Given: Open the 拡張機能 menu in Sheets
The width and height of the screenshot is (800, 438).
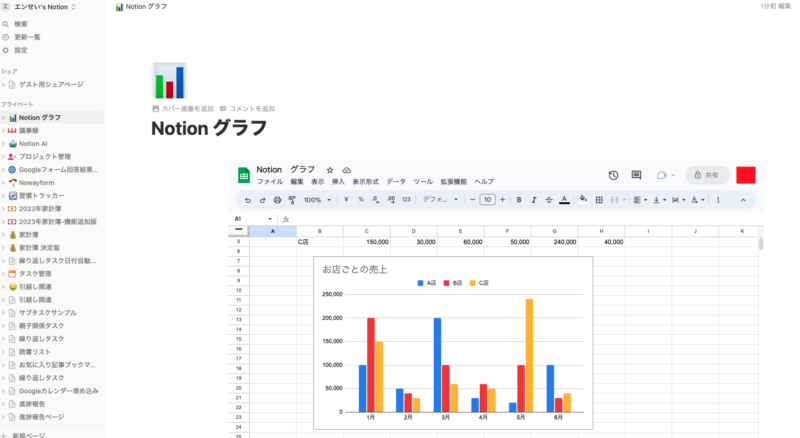Looking at the screenshot, I should [x=454, y=182].
